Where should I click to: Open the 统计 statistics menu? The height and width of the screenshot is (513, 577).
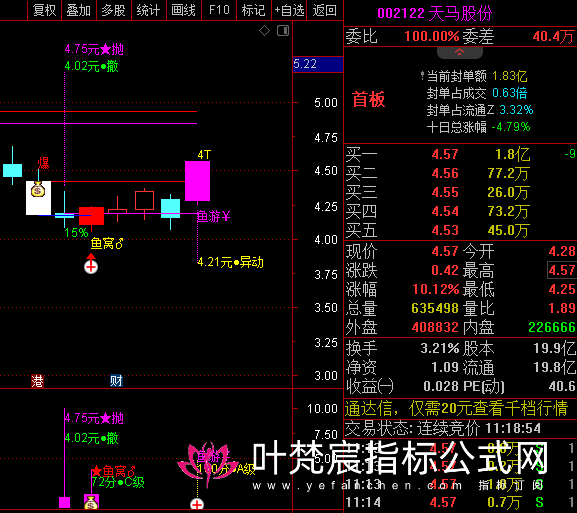coord(149,10)
